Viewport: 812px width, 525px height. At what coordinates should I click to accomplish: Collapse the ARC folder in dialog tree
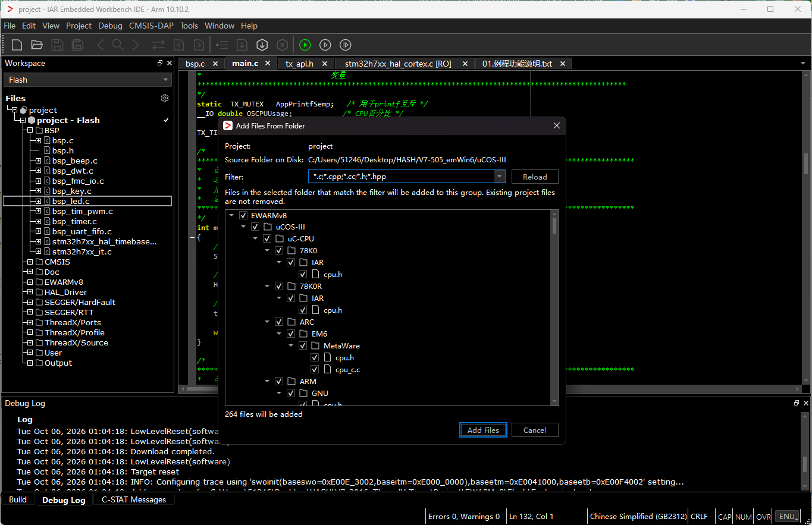(x=268, y=322)
